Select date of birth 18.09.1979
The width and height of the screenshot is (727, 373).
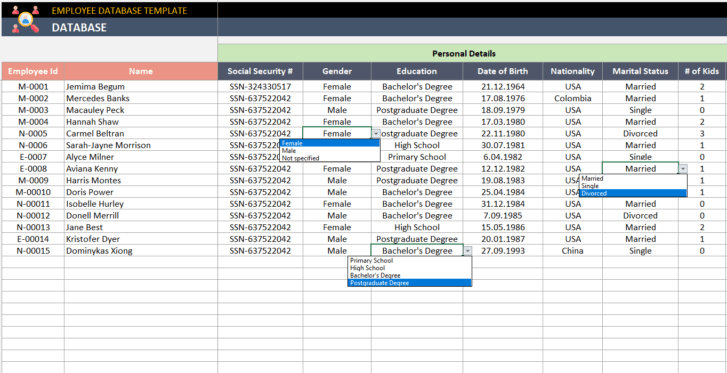tap(503, 110)
